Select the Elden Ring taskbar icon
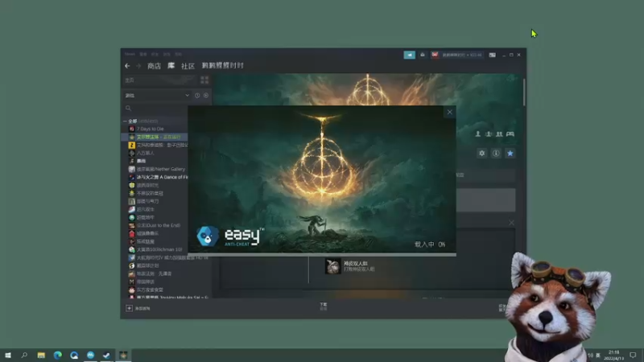Image resolution: width=644 pixels, height=362 pixels. coord(123,355)
